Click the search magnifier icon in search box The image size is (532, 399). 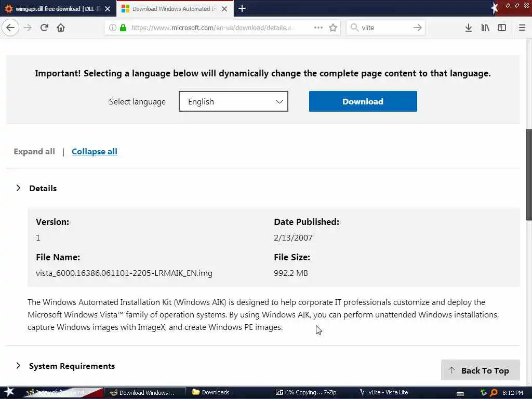point(354,28)
